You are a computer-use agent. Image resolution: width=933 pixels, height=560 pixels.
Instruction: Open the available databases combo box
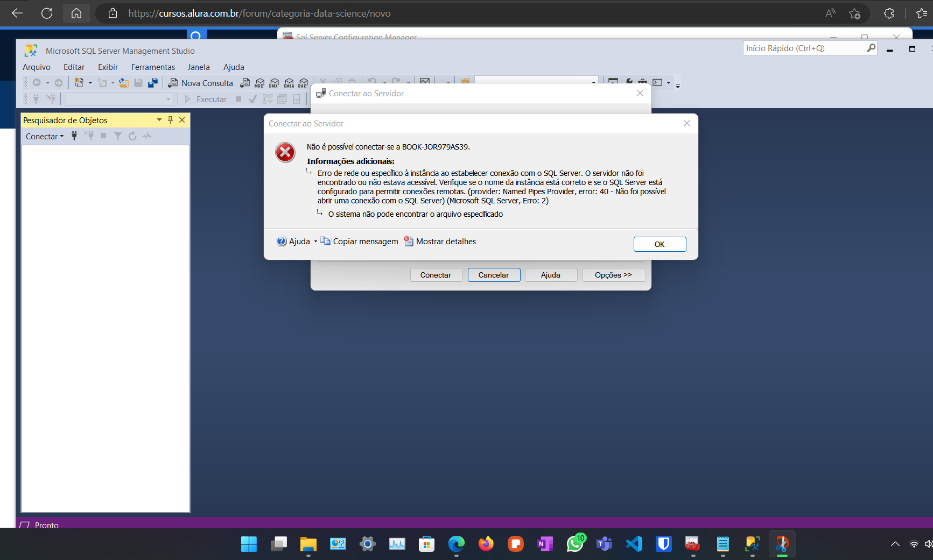tap(119, 100)
